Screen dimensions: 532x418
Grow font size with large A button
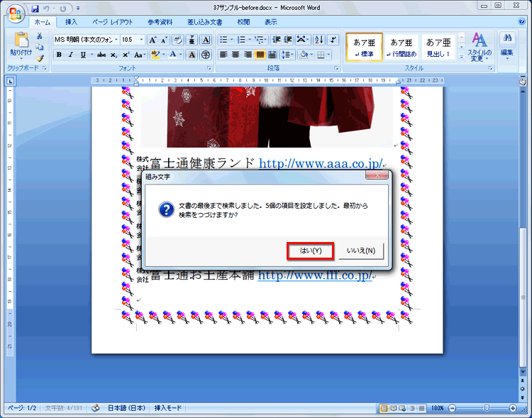click(x=153, y=40)
